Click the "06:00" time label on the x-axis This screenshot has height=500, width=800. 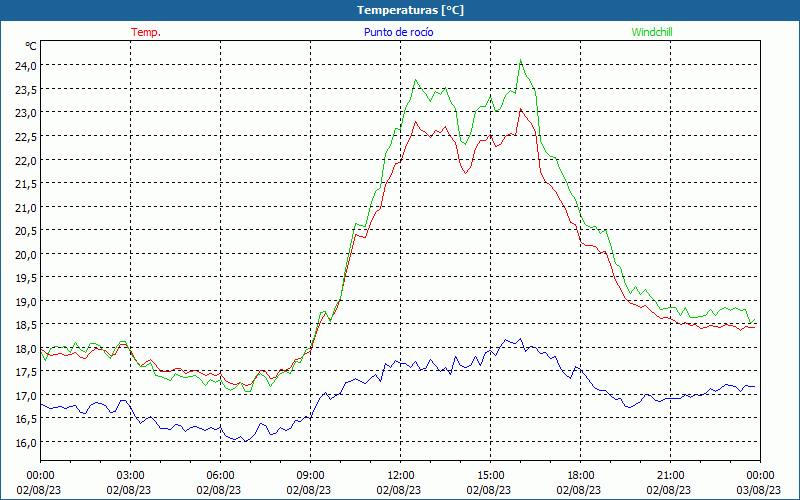tap(220, 476)
